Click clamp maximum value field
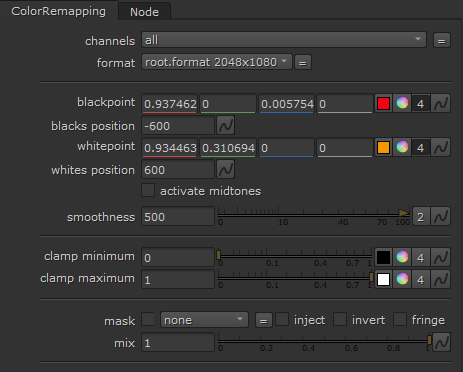Image resolution: width=463 pixels, height=372 pixels. pos(178,279)
